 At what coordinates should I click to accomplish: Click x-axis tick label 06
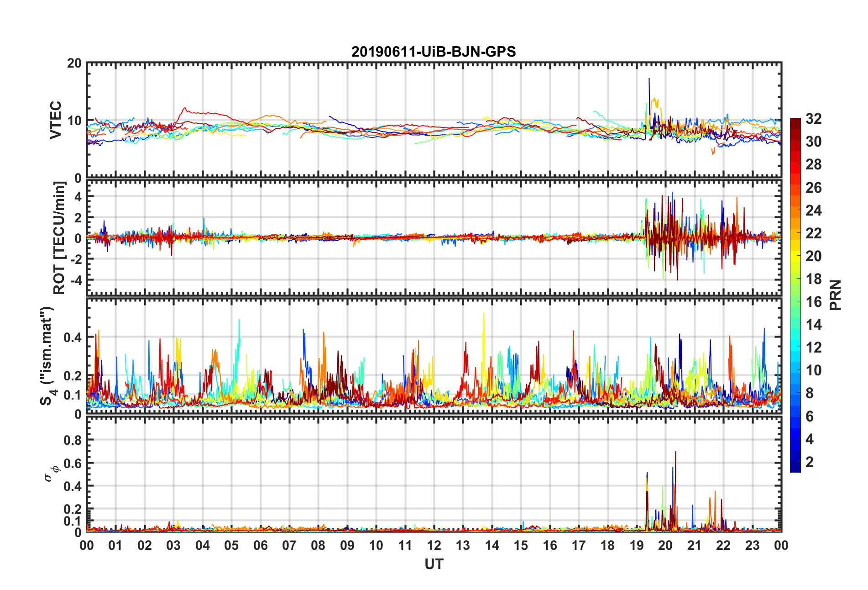tap(260, 545)
